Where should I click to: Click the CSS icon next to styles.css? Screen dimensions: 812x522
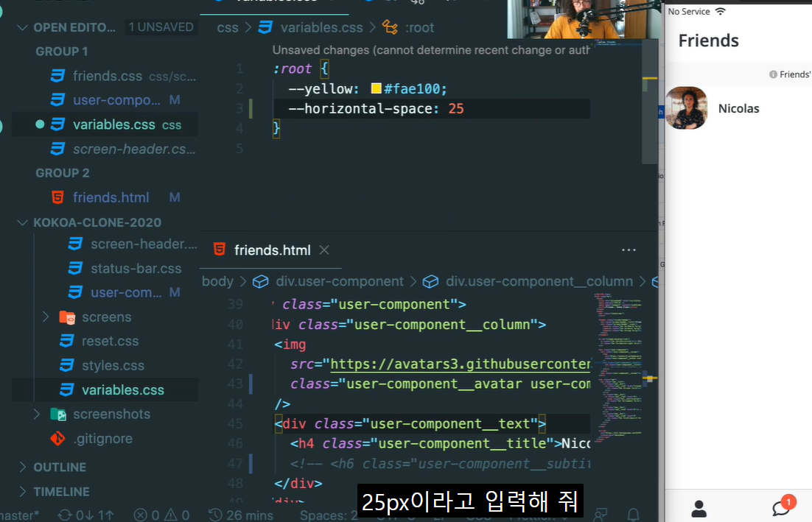tap(66, 365)
